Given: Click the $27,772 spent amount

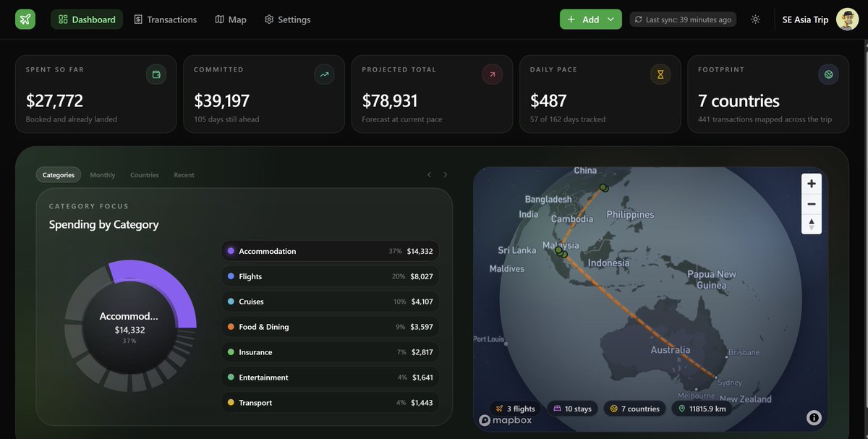Looking at the screenshot, I should click(x=54, y=101).
